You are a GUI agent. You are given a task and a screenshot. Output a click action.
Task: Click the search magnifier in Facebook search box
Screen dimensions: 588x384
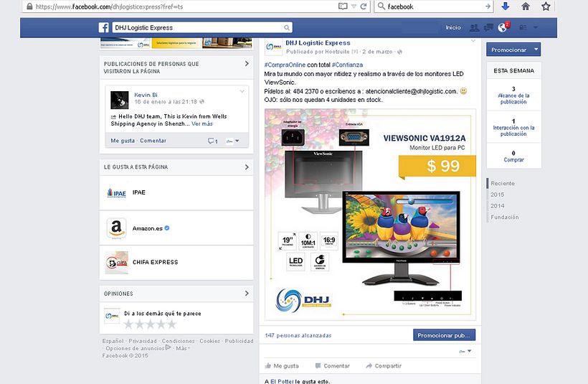coord(287,27)
